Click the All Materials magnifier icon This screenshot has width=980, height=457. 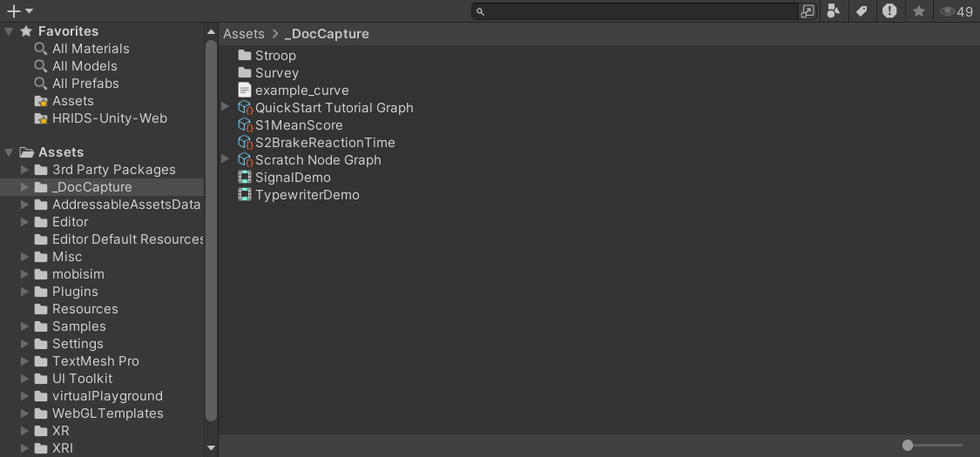[x=41, y=49]
